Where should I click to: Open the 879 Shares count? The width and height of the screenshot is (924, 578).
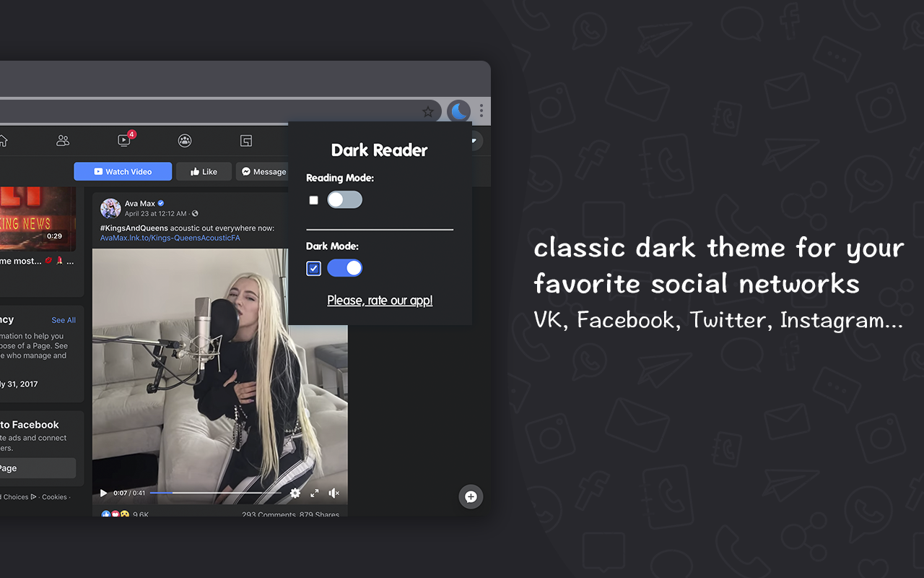pos(319,514)
